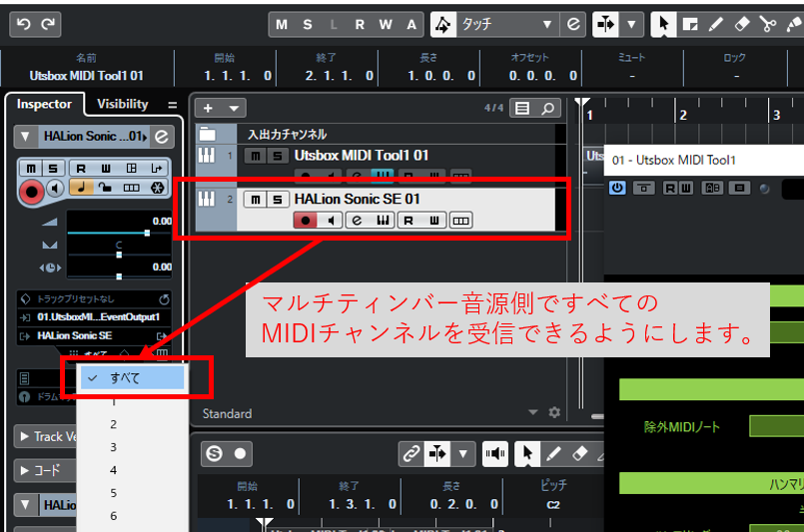Solo the HALion Sonic SE 01 track

(278, 200)
